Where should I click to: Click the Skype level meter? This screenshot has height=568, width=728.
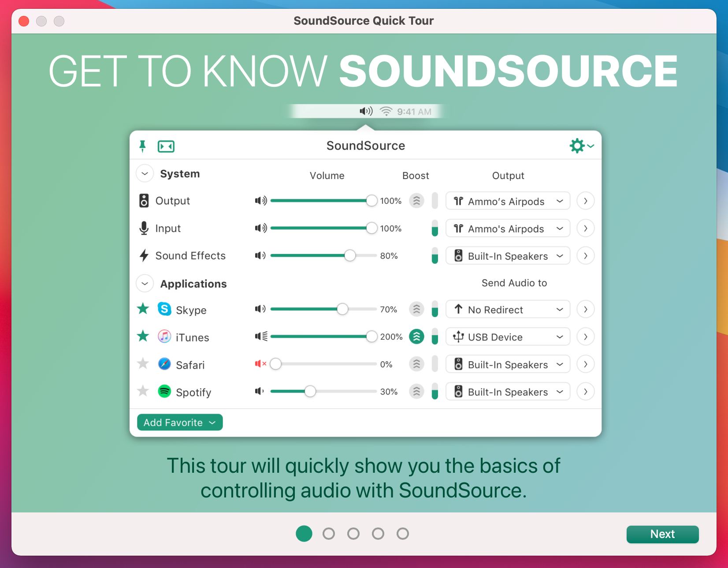(435, 309)
